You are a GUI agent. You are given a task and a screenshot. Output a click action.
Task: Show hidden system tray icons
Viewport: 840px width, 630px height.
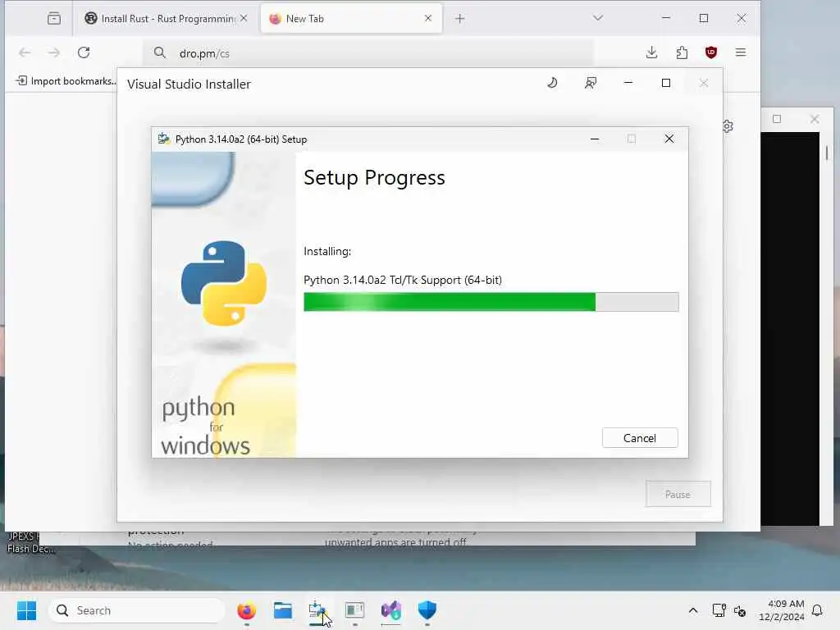(692, 610)
